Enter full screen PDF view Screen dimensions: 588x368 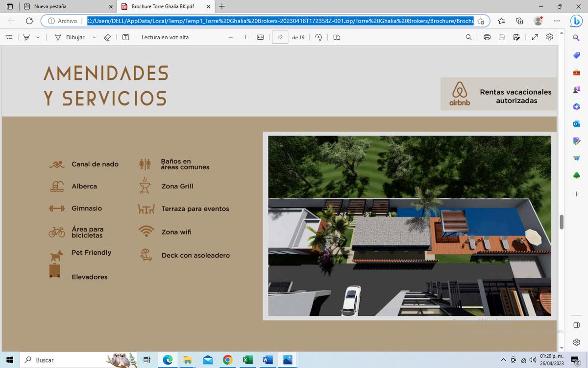point(535,37)
